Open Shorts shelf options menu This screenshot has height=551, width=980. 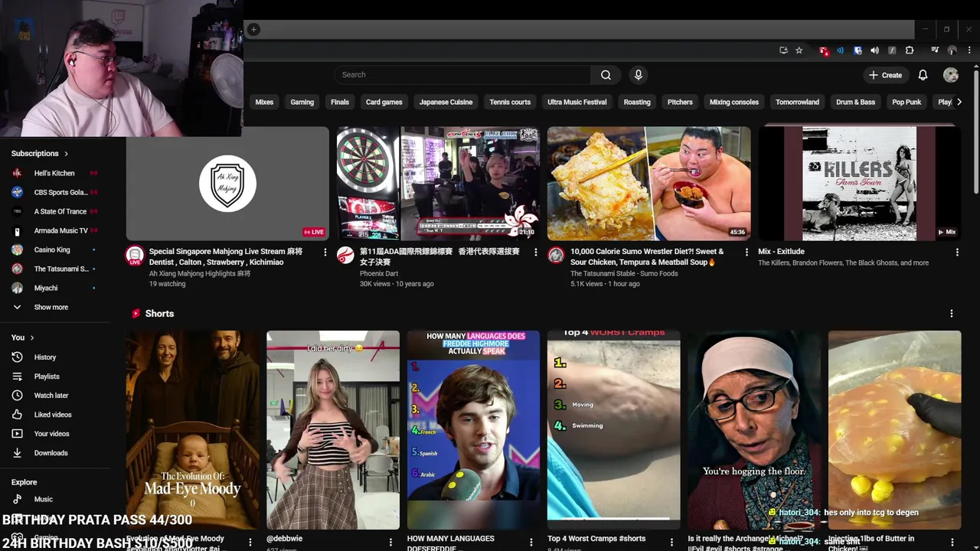(952, 314)
